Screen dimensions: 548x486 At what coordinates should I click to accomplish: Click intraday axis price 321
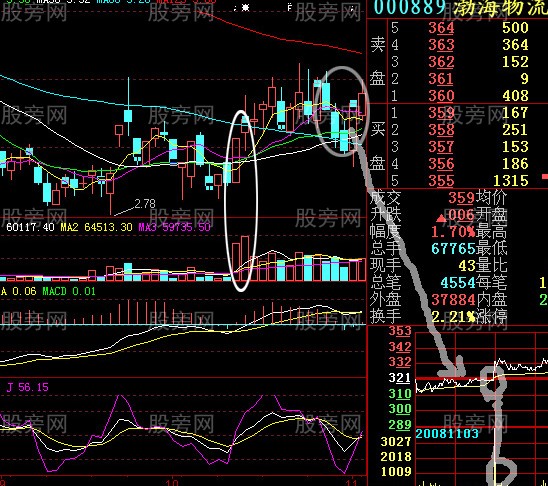coord(400,378)
